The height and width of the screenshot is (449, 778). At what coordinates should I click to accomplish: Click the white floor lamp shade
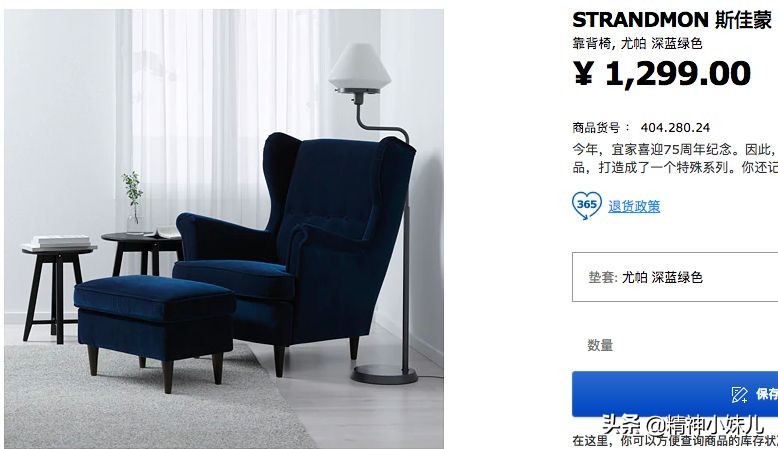(x=360, y=65)
